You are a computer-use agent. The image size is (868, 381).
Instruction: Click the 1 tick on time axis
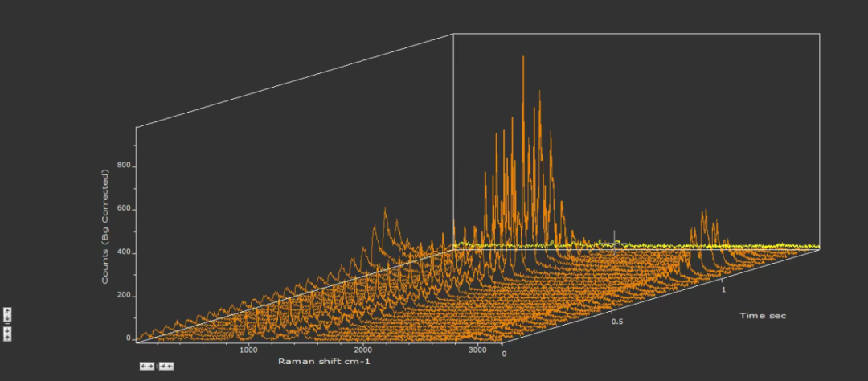723,289
